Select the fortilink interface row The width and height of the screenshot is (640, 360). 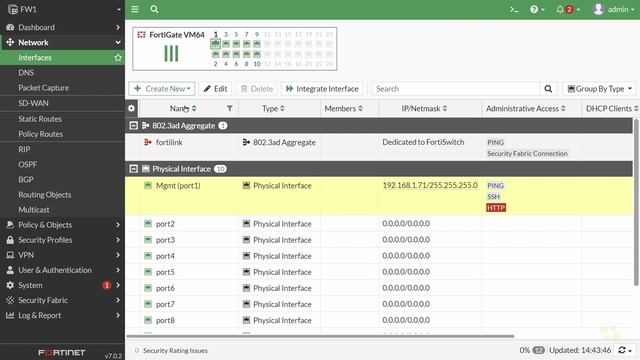379,147
